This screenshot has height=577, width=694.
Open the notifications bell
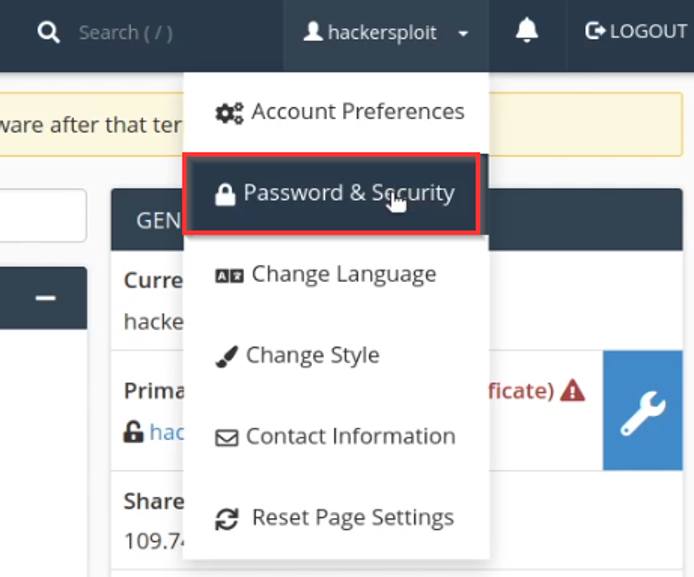[527, 32]
